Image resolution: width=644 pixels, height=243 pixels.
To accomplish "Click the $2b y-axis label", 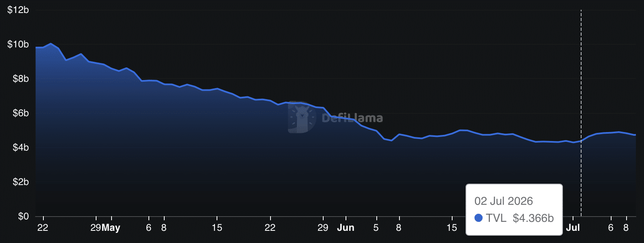I will [21, 182].
